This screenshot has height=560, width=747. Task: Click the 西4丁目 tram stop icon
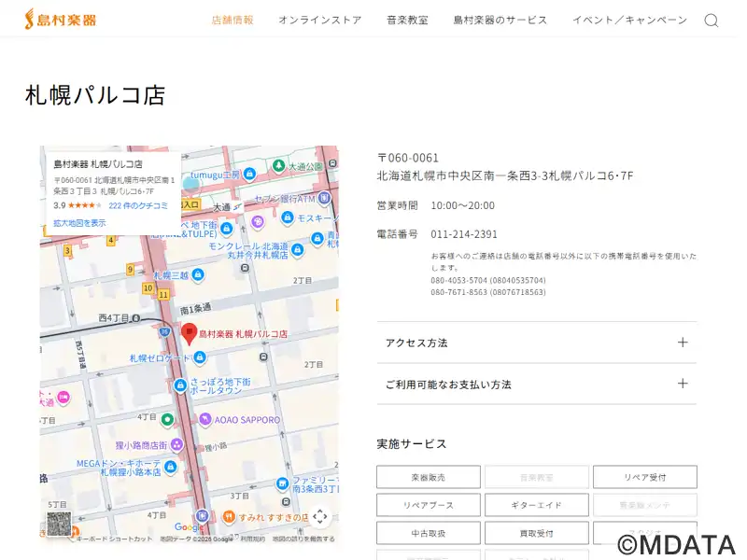click(x=135, y=318)
